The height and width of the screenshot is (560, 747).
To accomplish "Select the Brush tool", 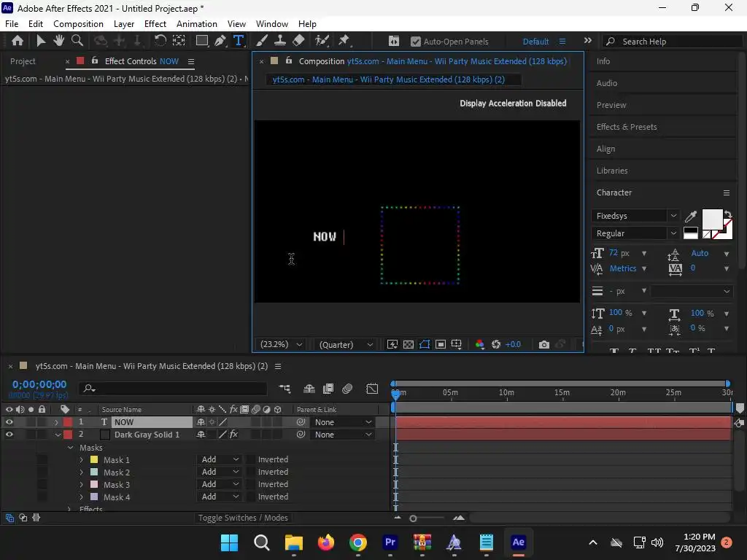I will [262, 41].
